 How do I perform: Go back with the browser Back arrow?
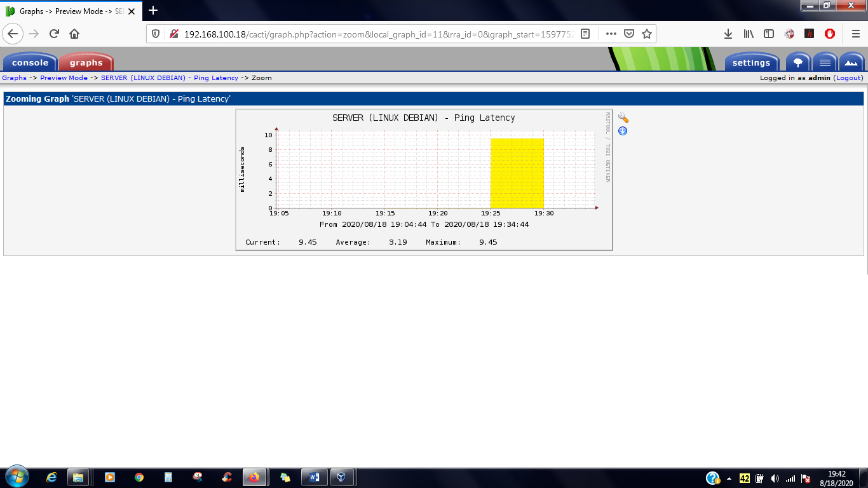13,34
